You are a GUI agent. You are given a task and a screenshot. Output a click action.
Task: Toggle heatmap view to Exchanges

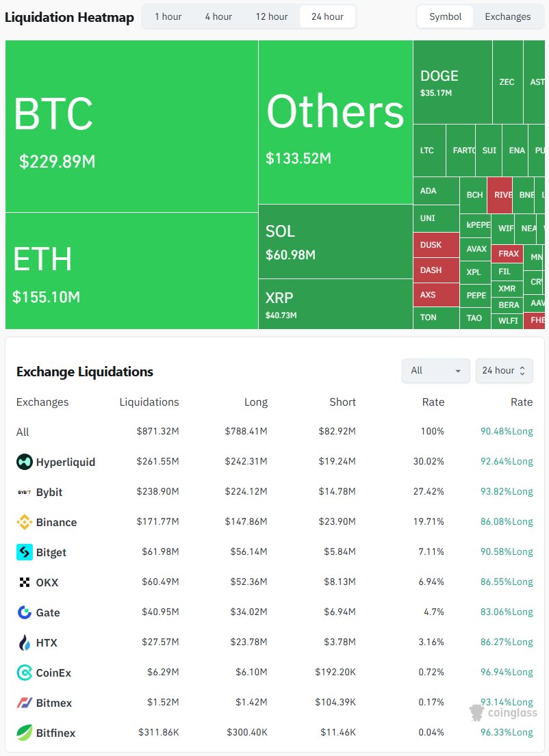pyautogui.click(x=507, y=16)
